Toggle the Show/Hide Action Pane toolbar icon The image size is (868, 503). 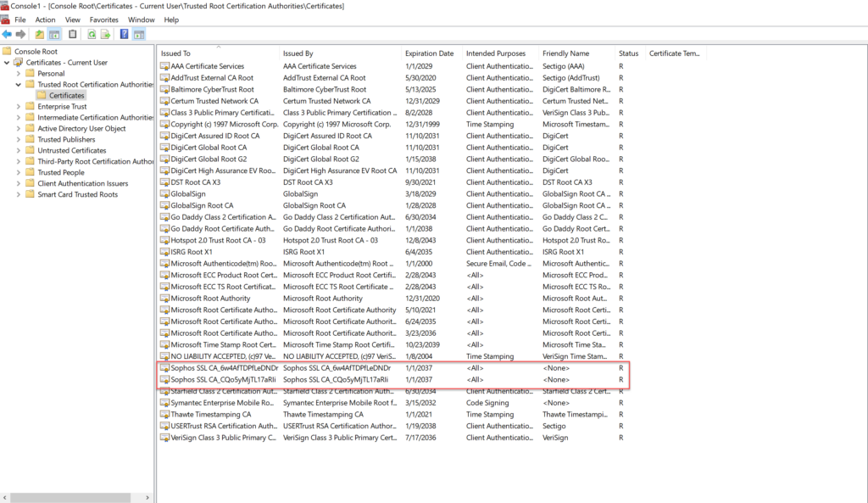pos(139,34)
